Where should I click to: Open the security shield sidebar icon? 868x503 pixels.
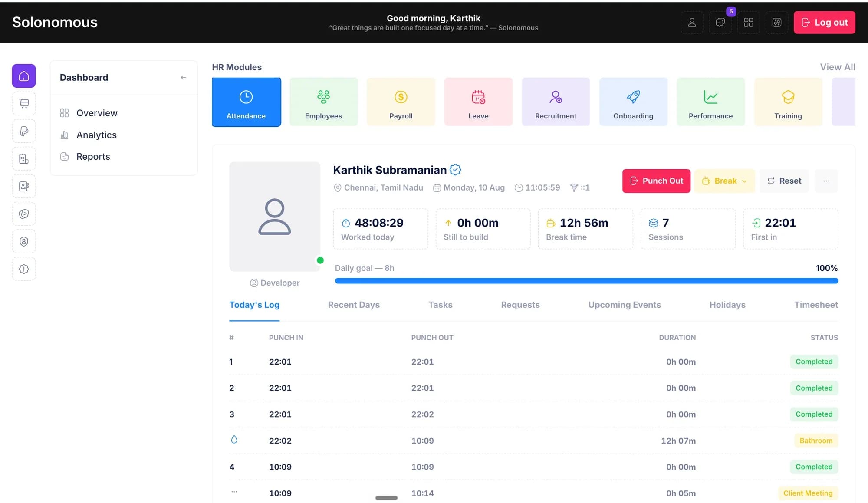point(24,241)
